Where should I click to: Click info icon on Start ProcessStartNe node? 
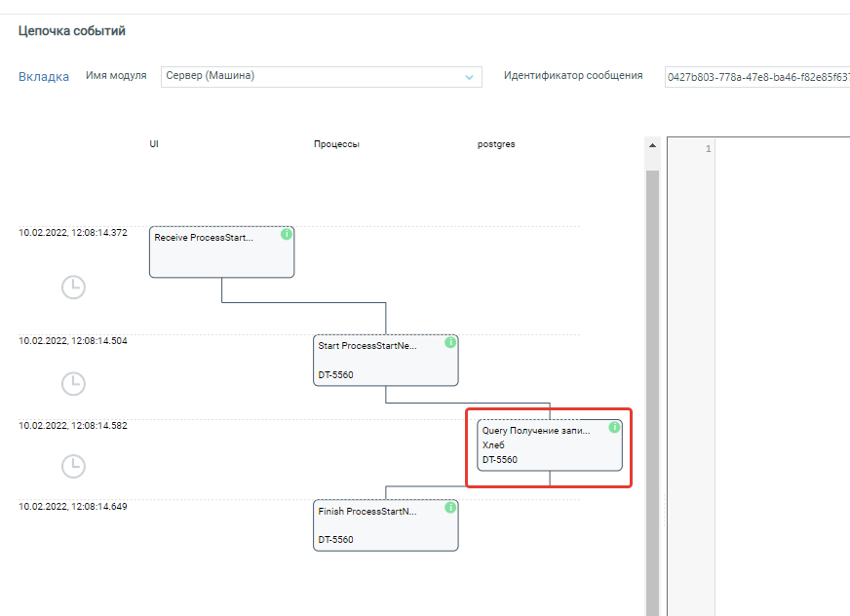pos(450,343)
